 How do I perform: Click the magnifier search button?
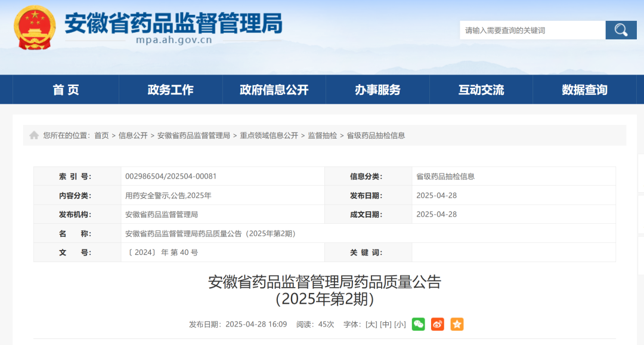point(621,30)
